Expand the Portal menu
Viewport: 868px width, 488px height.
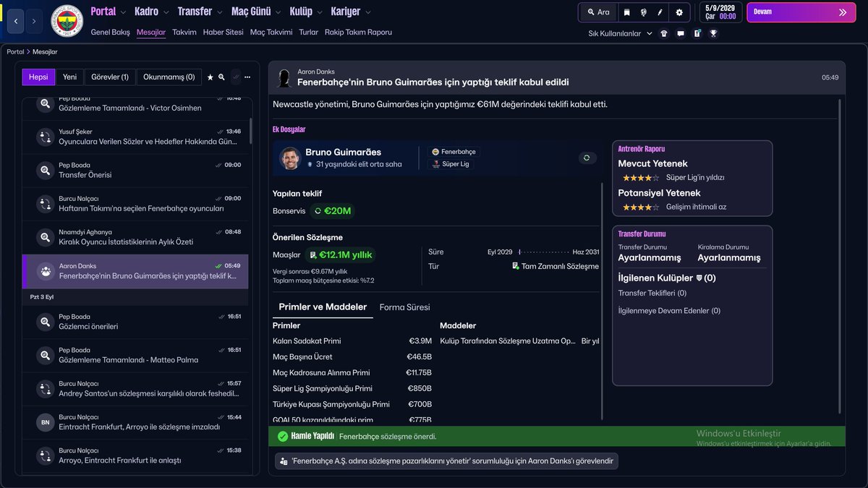click(x=109, y=12)
